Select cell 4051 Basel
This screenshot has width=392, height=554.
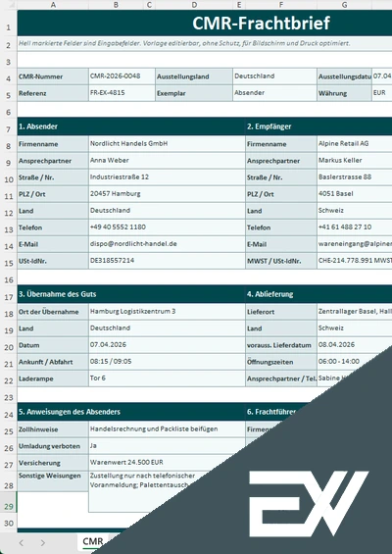tap(355, 193)
